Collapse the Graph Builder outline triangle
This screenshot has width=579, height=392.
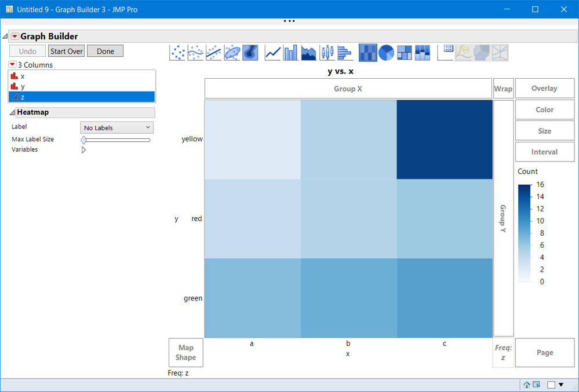point(5,36)
